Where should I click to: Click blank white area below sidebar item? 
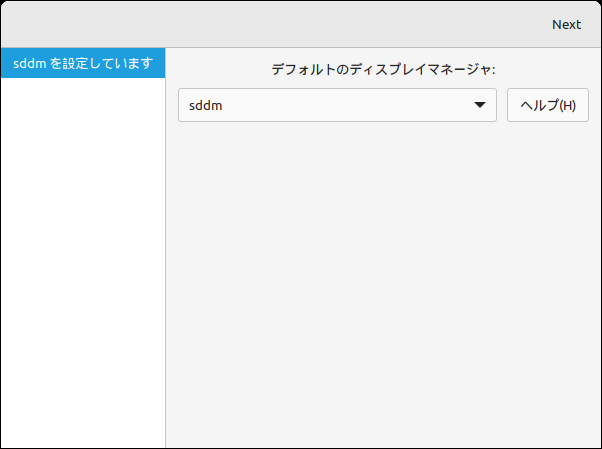[83, 261]
